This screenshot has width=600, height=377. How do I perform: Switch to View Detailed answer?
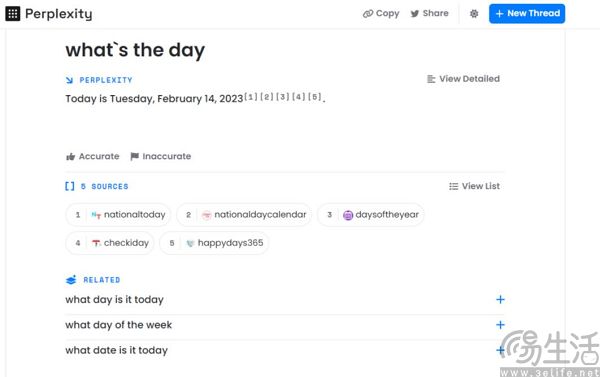click(463, 79)
